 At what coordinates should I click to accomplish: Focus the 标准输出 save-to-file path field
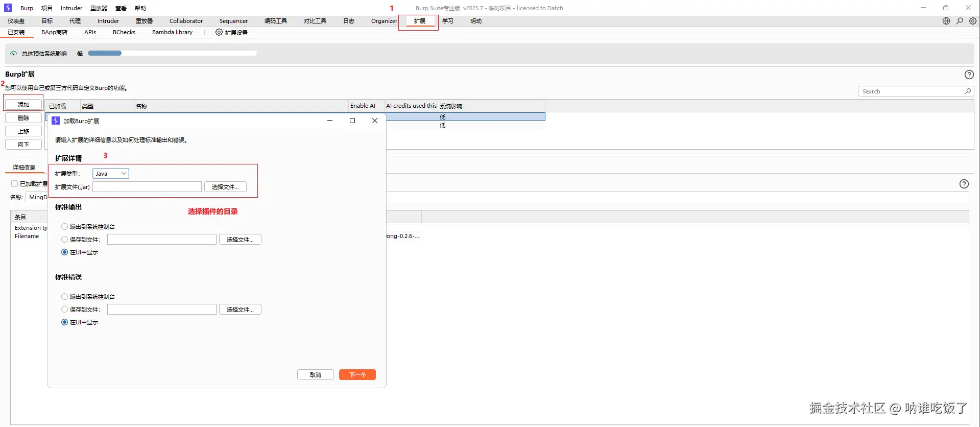(162, 240)
